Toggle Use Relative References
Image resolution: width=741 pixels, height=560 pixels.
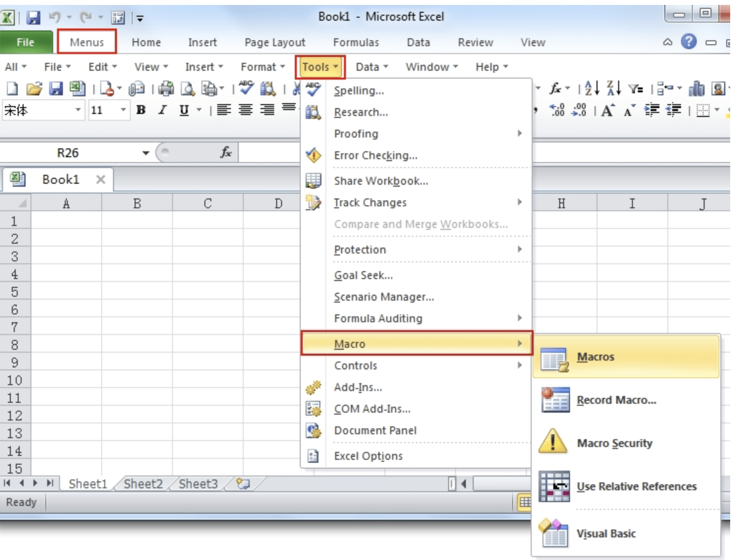(627, 486)
